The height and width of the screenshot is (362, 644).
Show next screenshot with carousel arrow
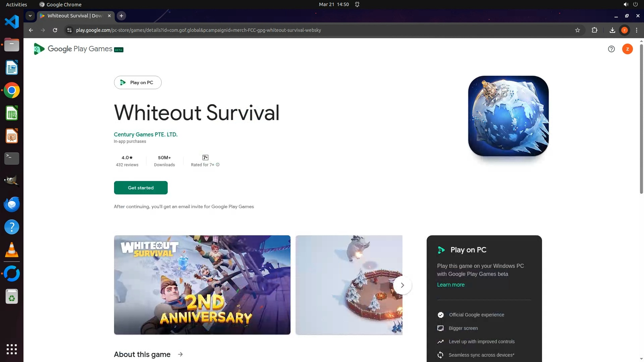(402, 285)
